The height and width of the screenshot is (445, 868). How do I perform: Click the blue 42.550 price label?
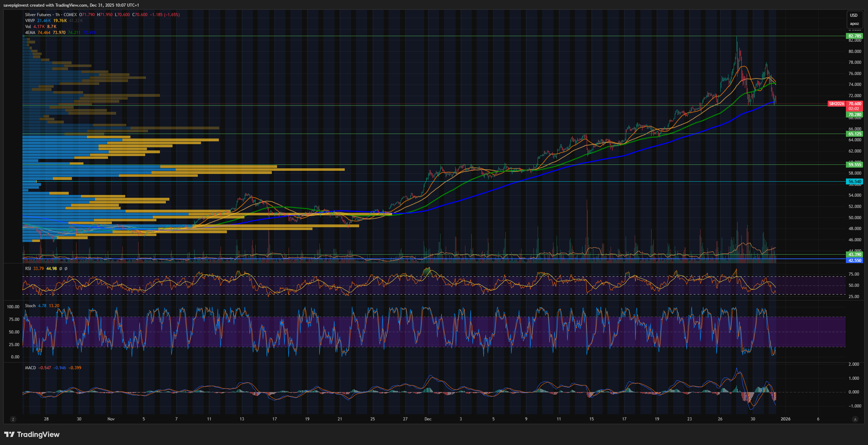855,261
